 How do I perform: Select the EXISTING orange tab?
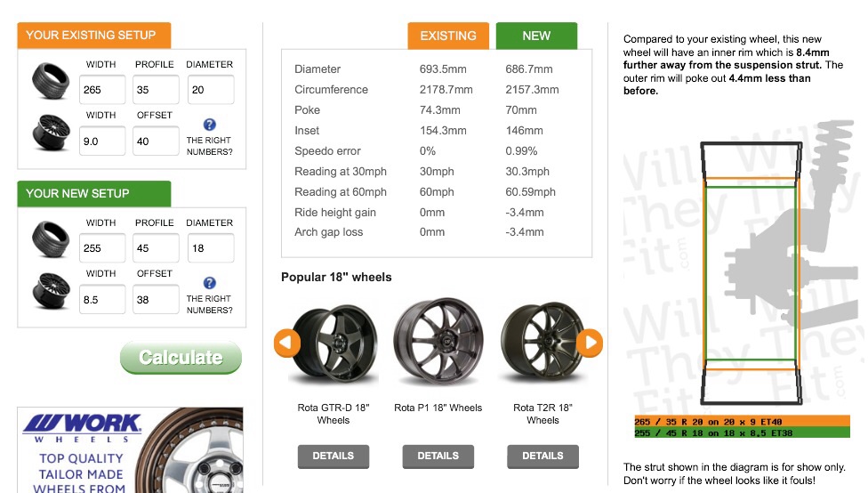pos(448,36)
